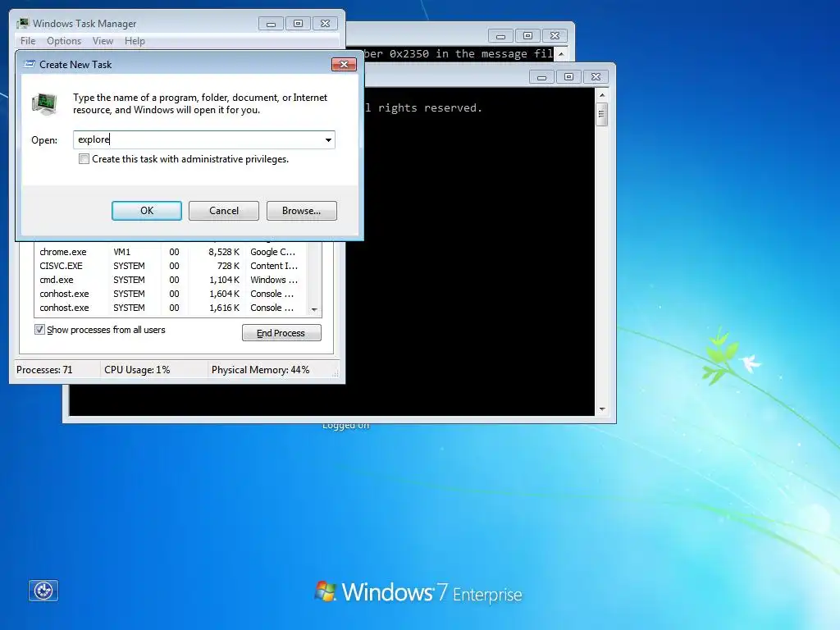Select the CISVC.EXE process row
This screenshot has width=840, height=630.
[x=171, y=266]
